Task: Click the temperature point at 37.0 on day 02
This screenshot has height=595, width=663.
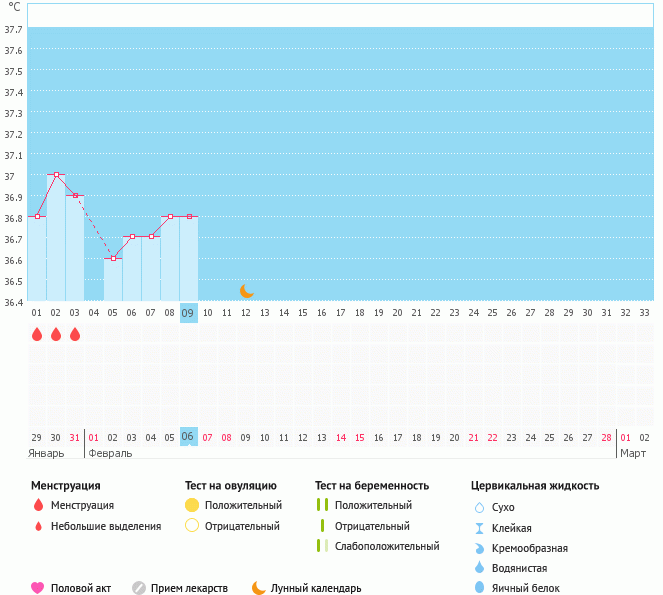Action: click(x=56, y=175)
